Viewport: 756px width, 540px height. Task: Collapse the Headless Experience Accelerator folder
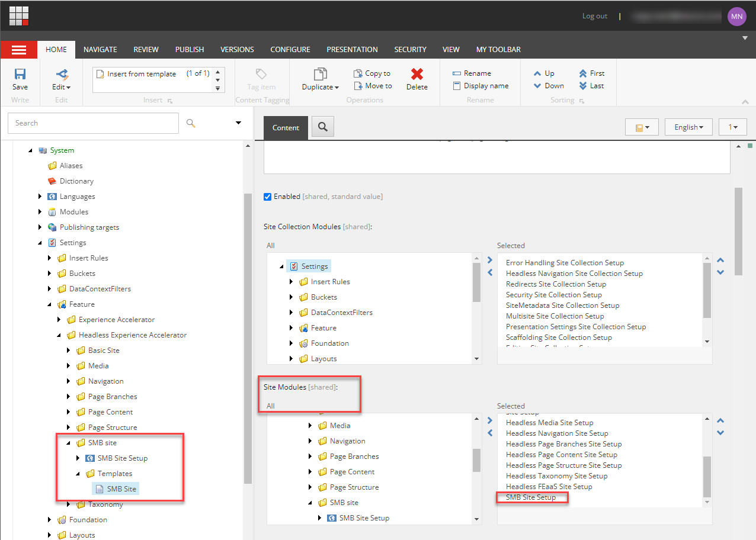coord(59,335)
